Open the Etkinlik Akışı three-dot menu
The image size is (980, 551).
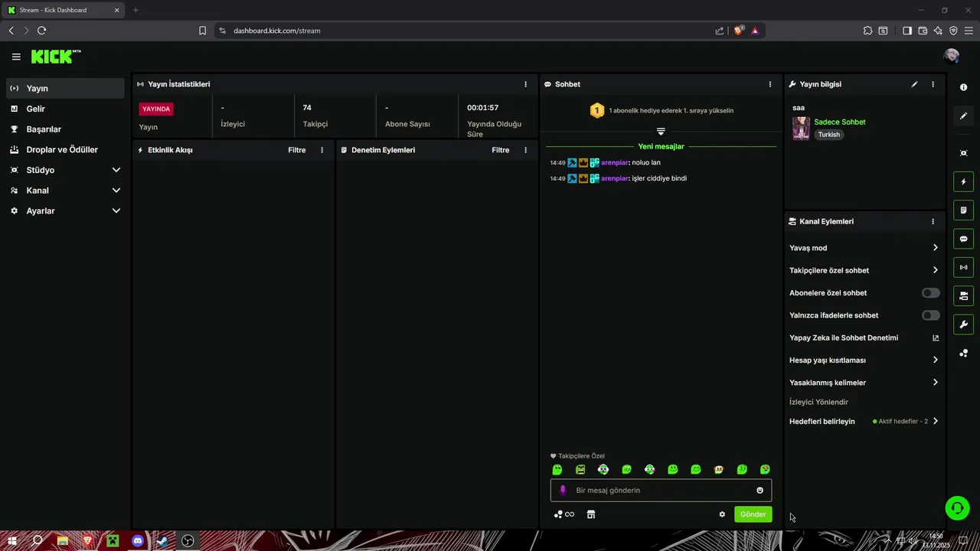pos(322,150)
